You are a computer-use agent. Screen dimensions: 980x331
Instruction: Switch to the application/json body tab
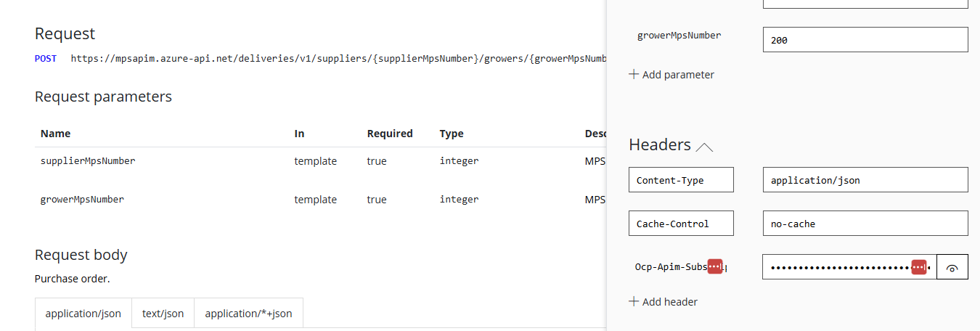click(83, 314)
